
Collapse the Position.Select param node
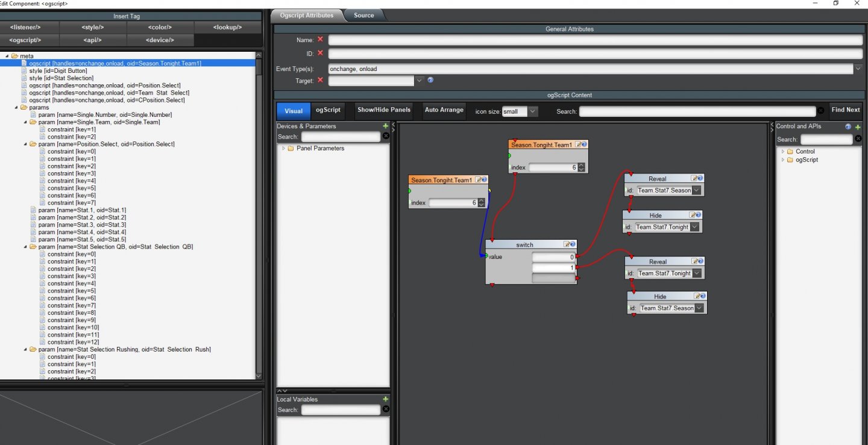point(26,145)
